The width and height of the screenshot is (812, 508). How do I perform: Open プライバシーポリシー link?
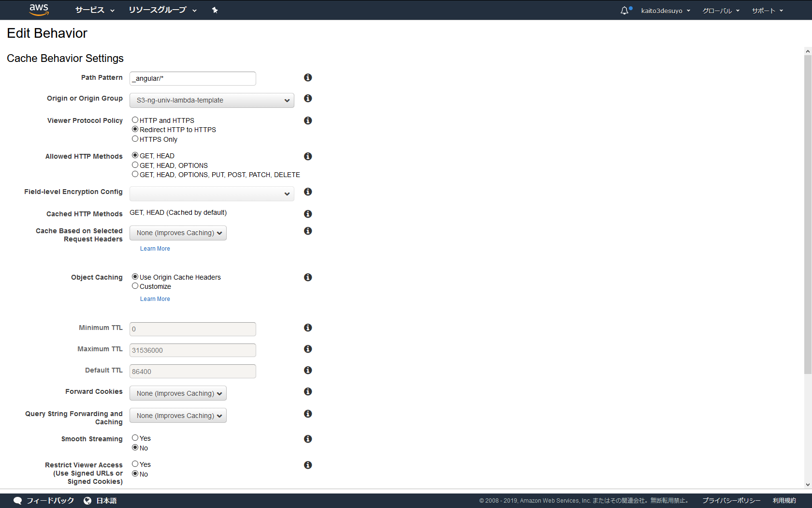[x=731, y=501]
